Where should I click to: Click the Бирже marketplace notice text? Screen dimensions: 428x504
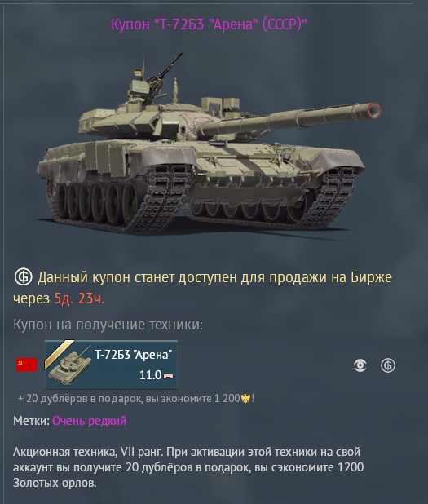pyautogui.click(x=371, y=277)
